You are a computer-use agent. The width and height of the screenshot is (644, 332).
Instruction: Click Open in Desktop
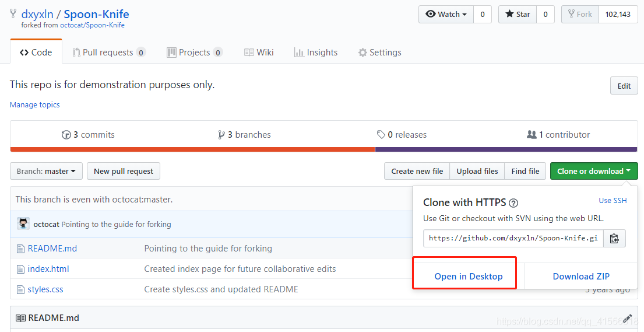[x=469, y=277]
